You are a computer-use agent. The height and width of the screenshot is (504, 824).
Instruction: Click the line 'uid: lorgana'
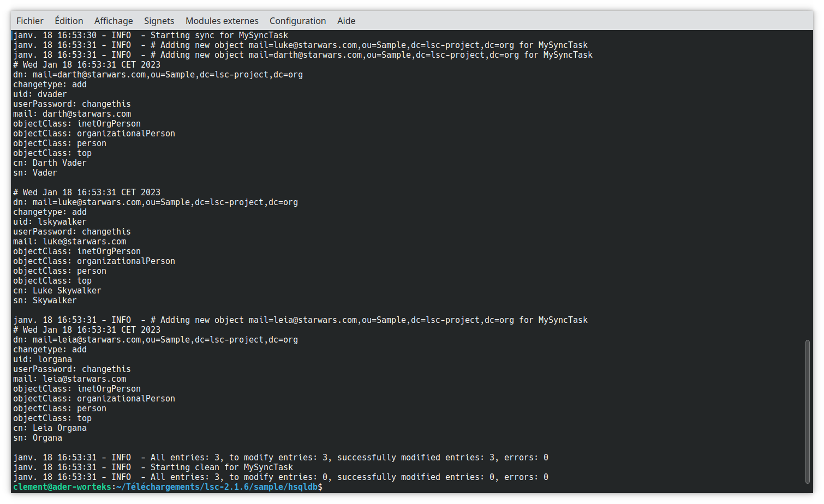click(43, 359)
